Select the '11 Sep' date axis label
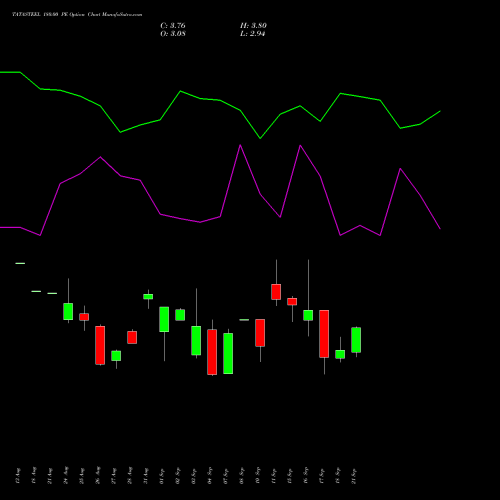 (274, 475)
